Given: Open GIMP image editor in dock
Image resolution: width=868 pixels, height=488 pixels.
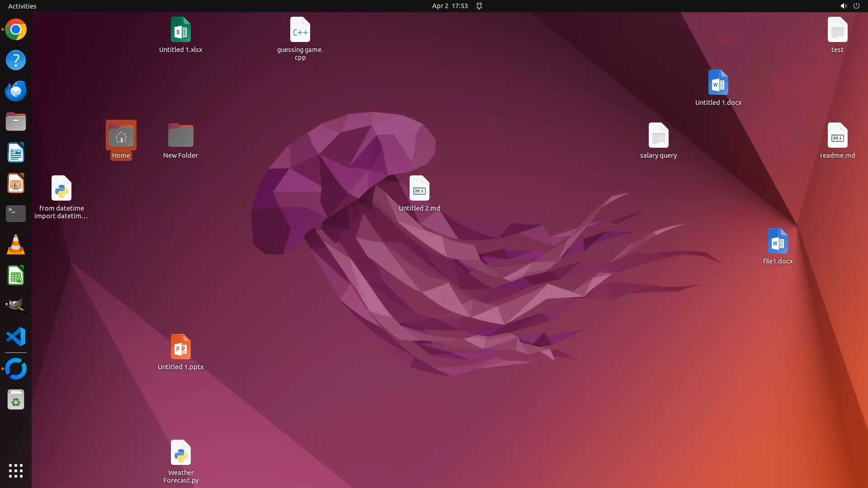Looking at the screenshot, I should coord(16,306).
